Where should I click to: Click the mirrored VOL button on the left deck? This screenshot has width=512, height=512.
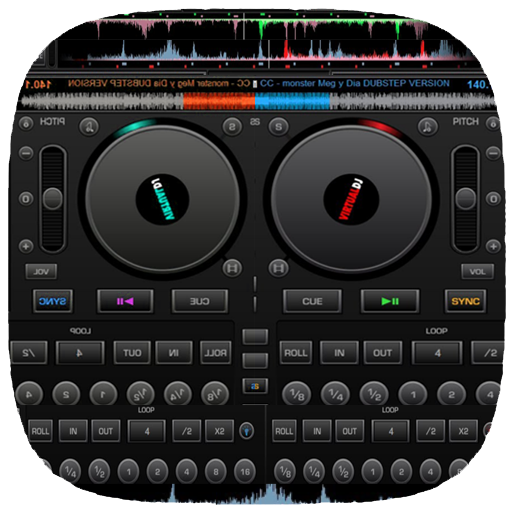(x=41, y=272)
